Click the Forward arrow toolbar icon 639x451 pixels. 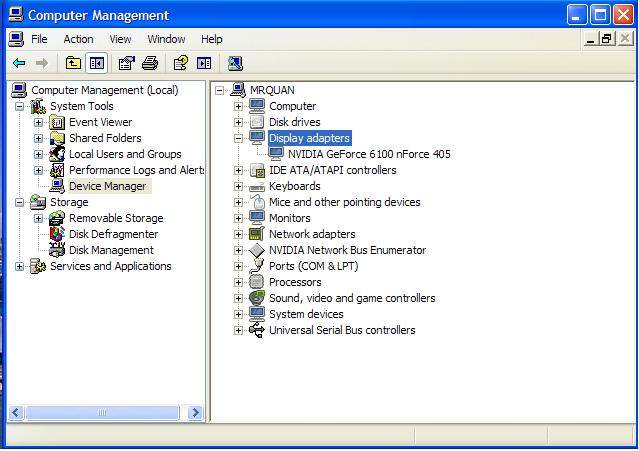42,63
